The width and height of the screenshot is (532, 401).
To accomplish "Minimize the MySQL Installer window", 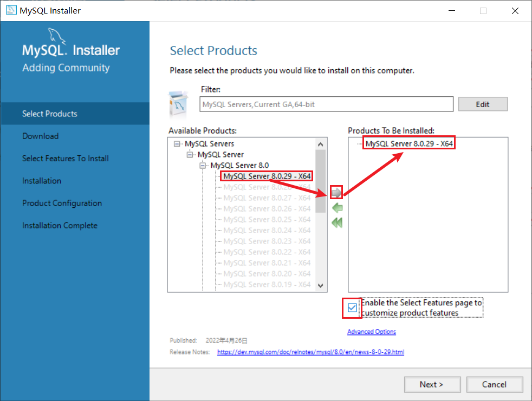I will click(452, 10).
